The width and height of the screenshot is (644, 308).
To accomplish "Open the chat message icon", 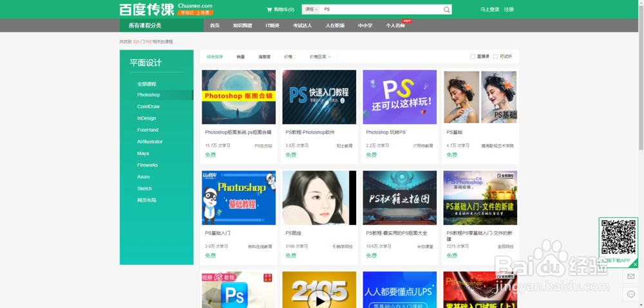I will point(630,294).
